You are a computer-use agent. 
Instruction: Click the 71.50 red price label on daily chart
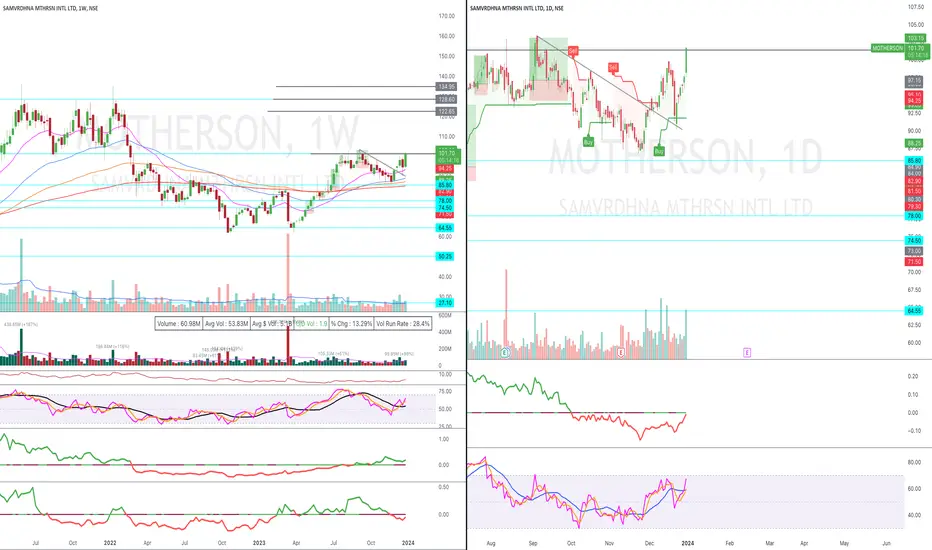[x=914, y=262]
